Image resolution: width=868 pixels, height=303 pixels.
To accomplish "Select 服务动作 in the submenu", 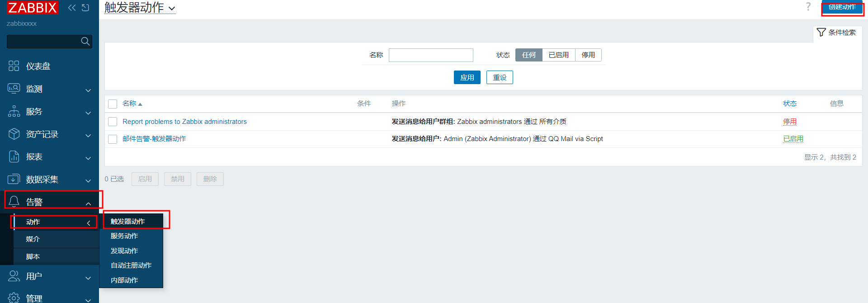I will (131, 236).
